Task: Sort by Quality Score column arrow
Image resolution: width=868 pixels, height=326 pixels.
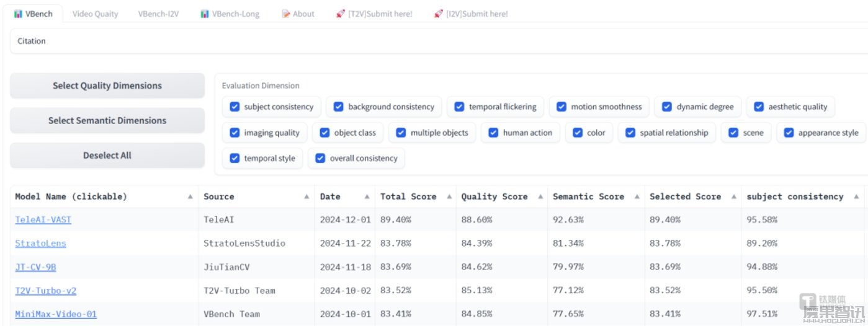Action: tap(539, 196)
